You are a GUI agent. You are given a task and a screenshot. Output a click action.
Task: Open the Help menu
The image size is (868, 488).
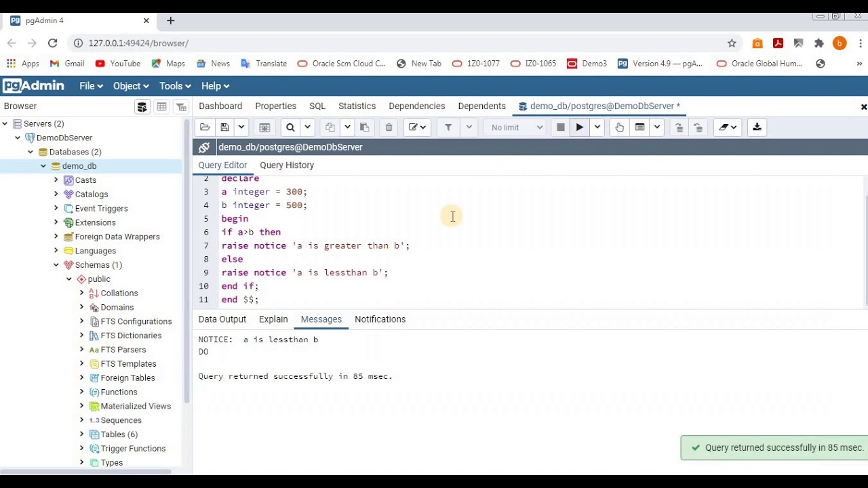tap(216, 86)
